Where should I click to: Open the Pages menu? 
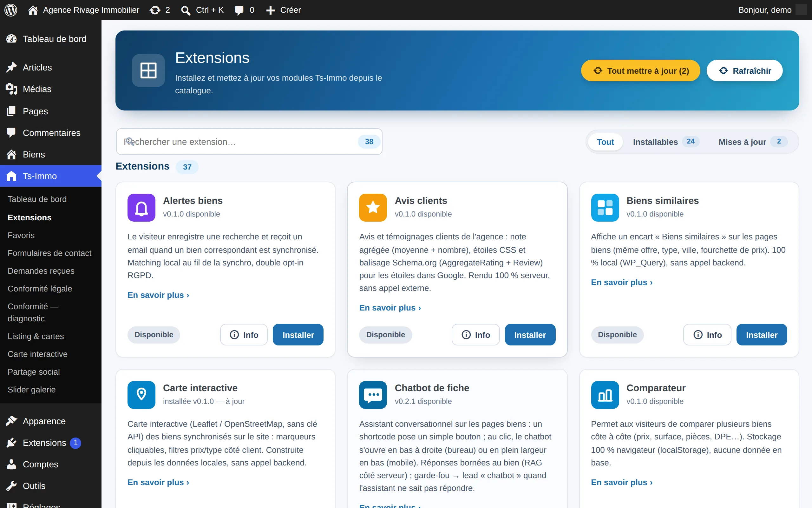click(51, 111)
